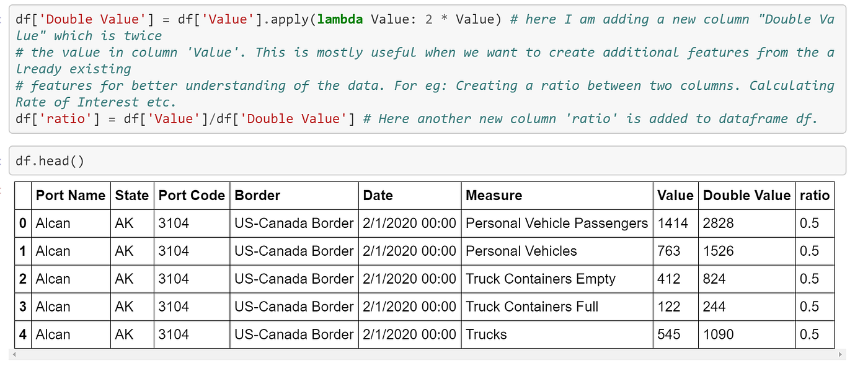Click the 'State' column header
868x366 pixels.
click(x=132, y=196)
